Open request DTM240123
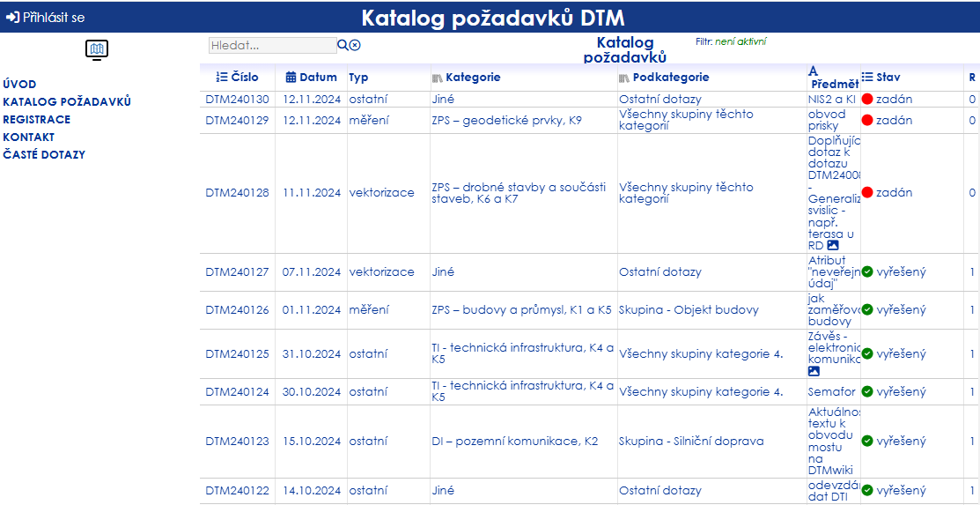This screenshot has height=505, width=980. (x=238, y=442)
